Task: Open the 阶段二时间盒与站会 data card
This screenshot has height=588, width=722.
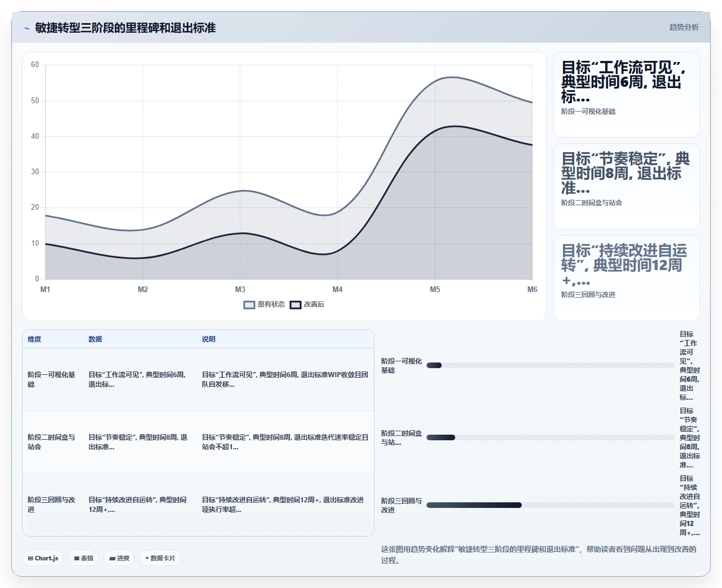Action: click(x=626, y=186)
